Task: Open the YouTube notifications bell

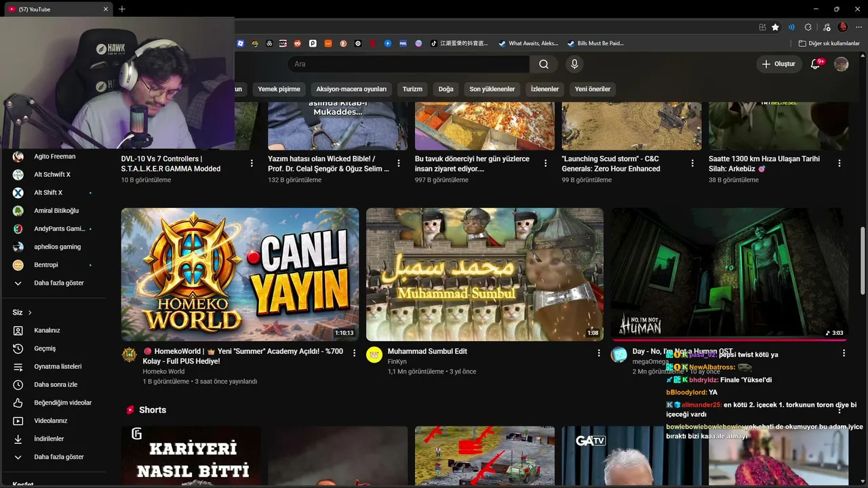Action: pos(816,64)
